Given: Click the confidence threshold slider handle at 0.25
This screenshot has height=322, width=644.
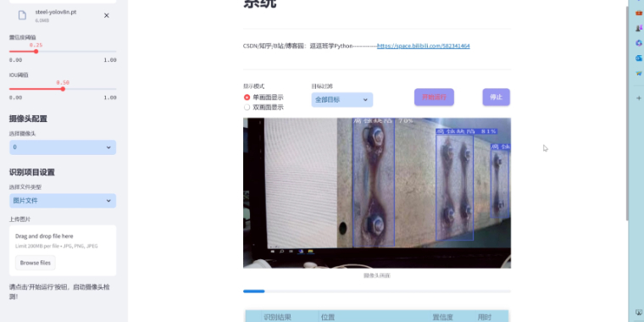Looking at the screenshot, I should (x=36, y=52).
